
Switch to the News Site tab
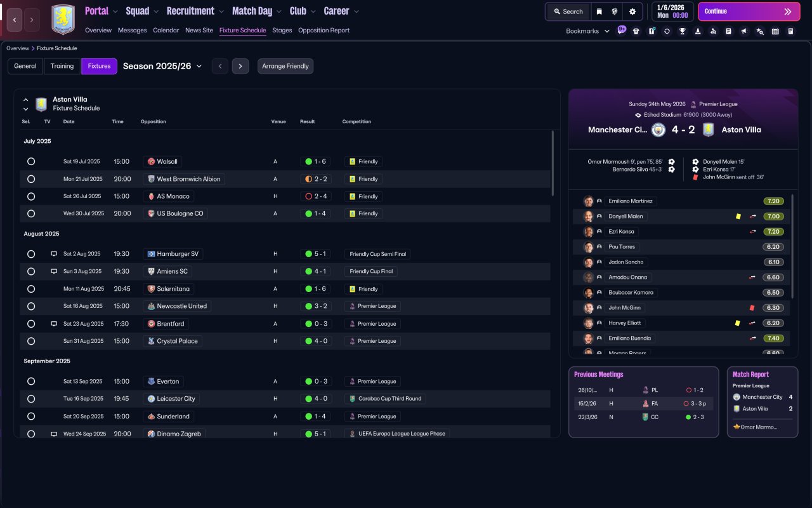tap(199, 30)
